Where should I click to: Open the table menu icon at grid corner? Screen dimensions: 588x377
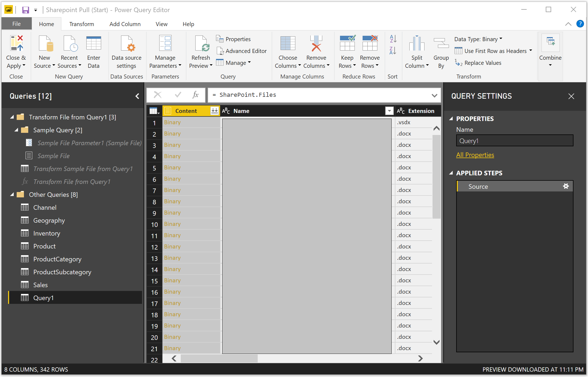[x=154, y=111]
